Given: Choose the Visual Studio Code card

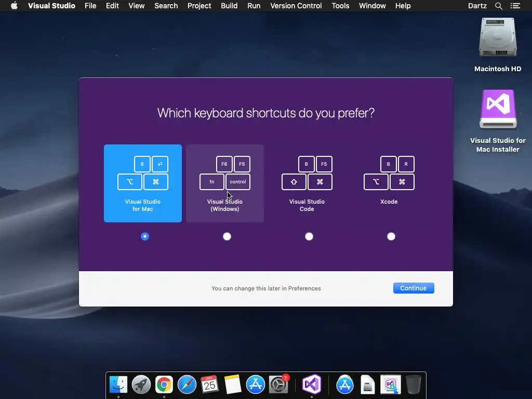Looking at the screenshot, I should coord(307,183).
